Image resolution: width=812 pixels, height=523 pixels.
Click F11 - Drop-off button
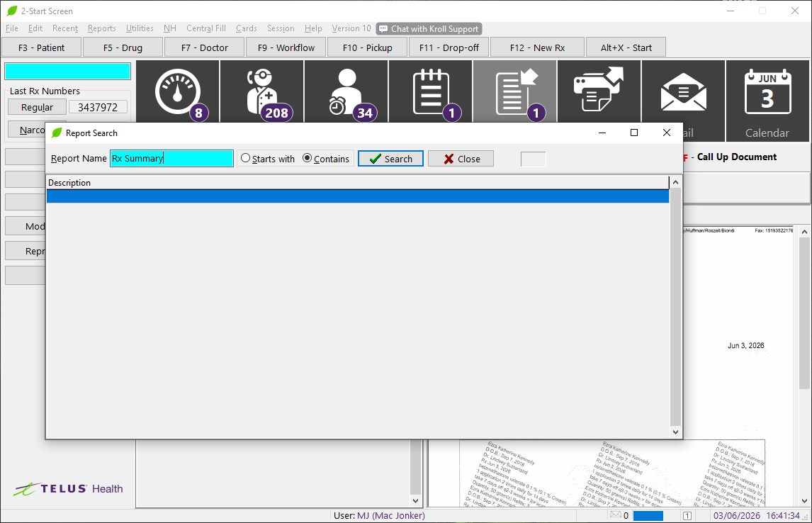click(449, 47)
